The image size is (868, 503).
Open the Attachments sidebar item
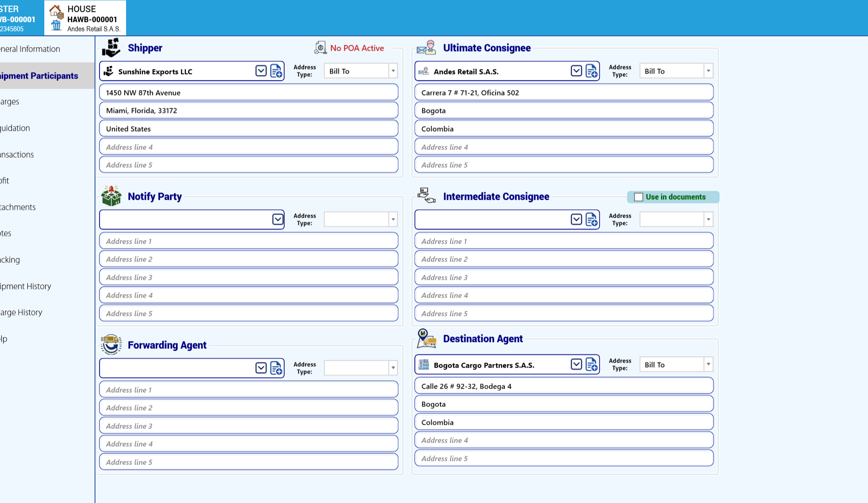(x=47, y=207)
